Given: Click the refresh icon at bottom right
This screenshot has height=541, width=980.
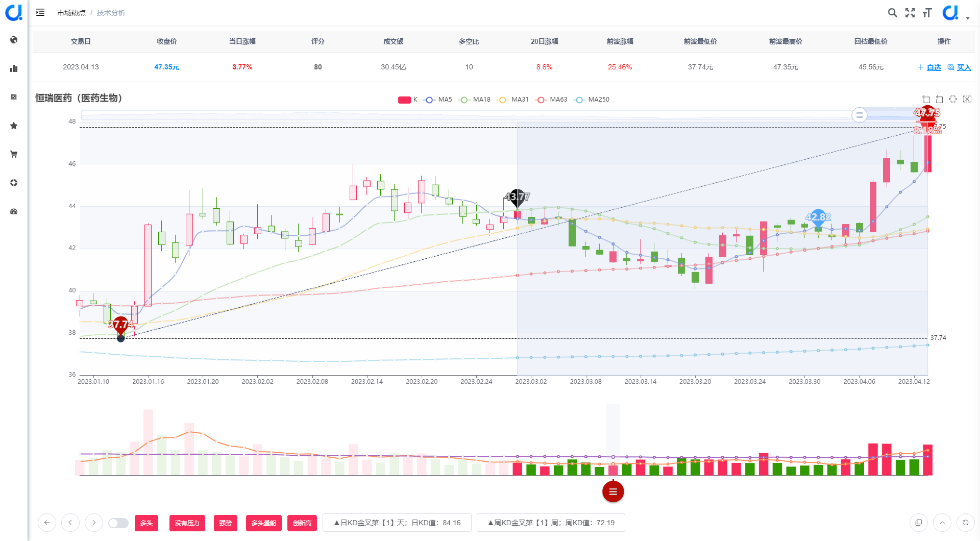Looking at the screenshot, I should [966, 523].
